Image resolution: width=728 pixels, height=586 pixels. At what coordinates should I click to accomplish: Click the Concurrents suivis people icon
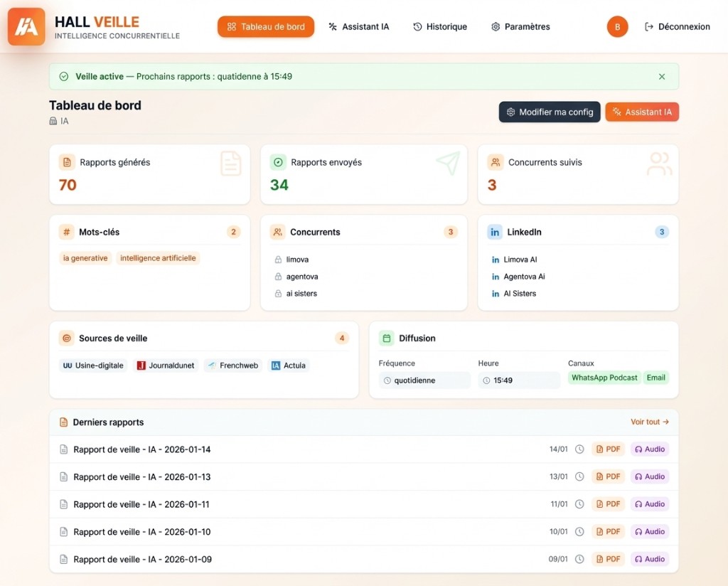coord(496,162)
